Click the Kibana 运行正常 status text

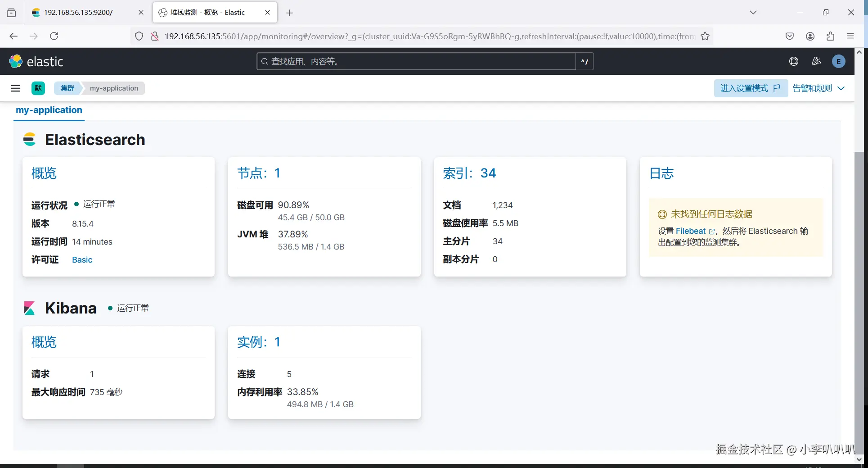coord(133,308)
